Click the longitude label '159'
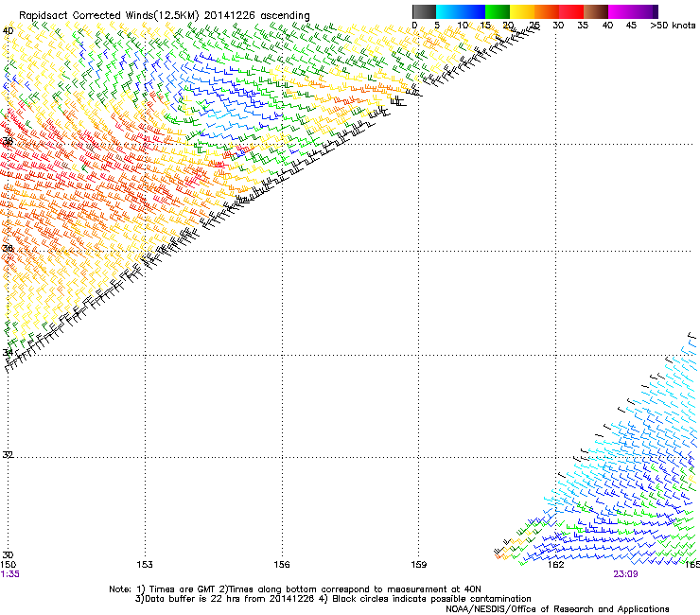Image resolution: width=700 pixels, height=615 pixels. [419, 565]
